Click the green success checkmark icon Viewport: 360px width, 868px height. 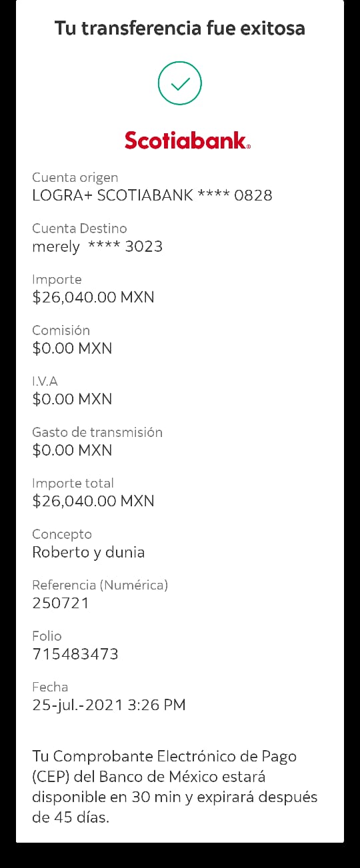pyautogui.click(x=180, y=83)
